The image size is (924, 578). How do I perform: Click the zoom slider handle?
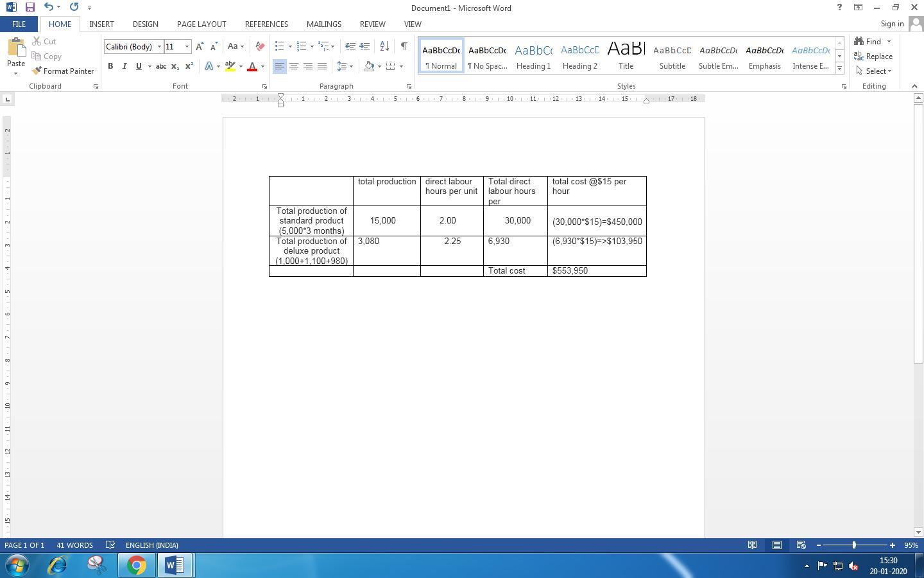(x=854, y=545)
